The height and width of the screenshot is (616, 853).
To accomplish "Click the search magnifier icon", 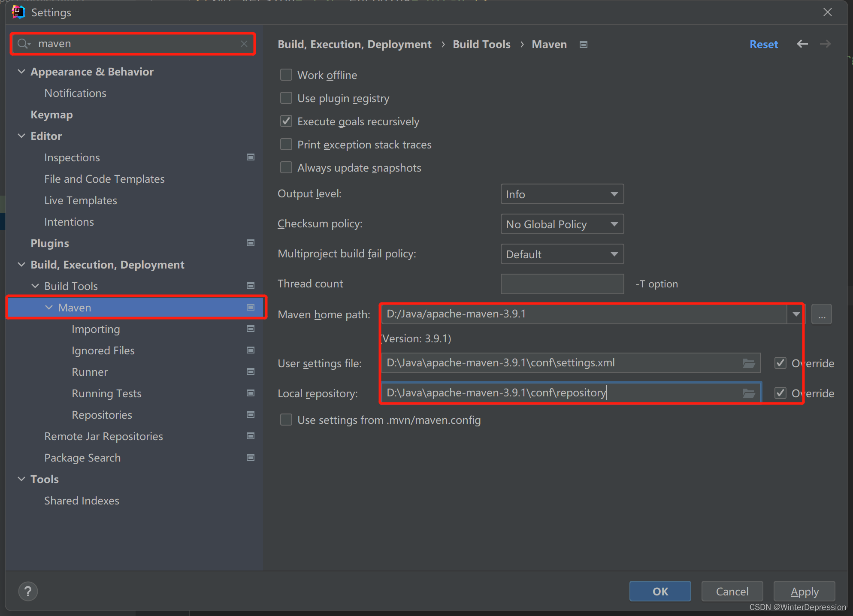I will 24,44.
